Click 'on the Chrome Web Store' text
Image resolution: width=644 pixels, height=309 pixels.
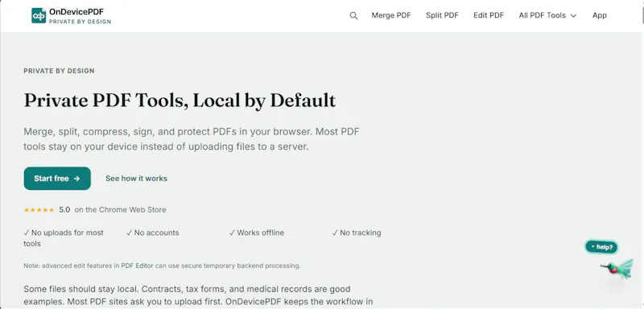[120, 210]
